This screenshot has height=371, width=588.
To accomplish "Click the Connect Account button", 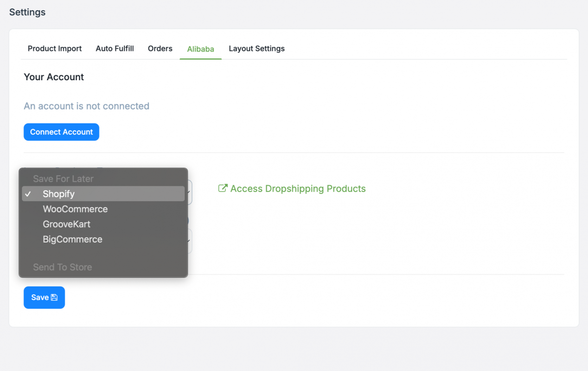I will 61,132.
